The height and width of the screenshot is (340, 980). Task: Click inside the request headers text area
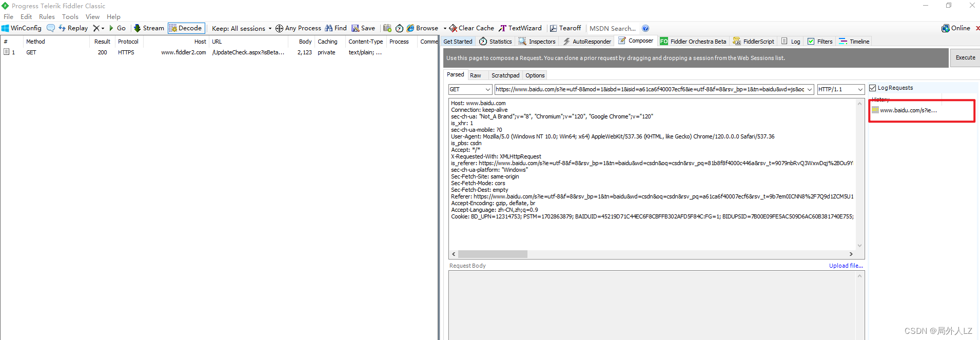652,174
